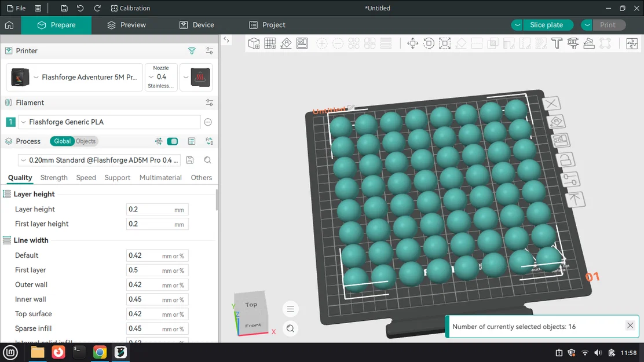The width and height of the screenshot is (644, 362).
Task: Select the Move tool in the toolbar
Action: click(412, 43)
